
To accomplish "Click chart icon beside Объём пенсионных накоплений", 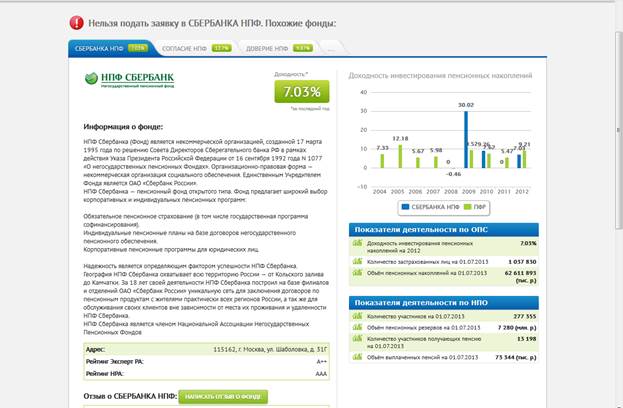I will click(x=357, y=272).
